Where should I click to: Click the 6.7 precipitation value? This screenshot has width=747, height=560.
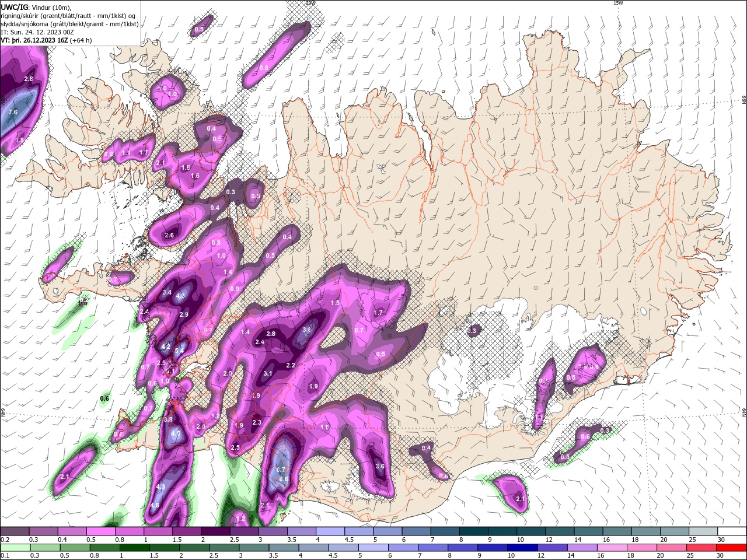281,470
